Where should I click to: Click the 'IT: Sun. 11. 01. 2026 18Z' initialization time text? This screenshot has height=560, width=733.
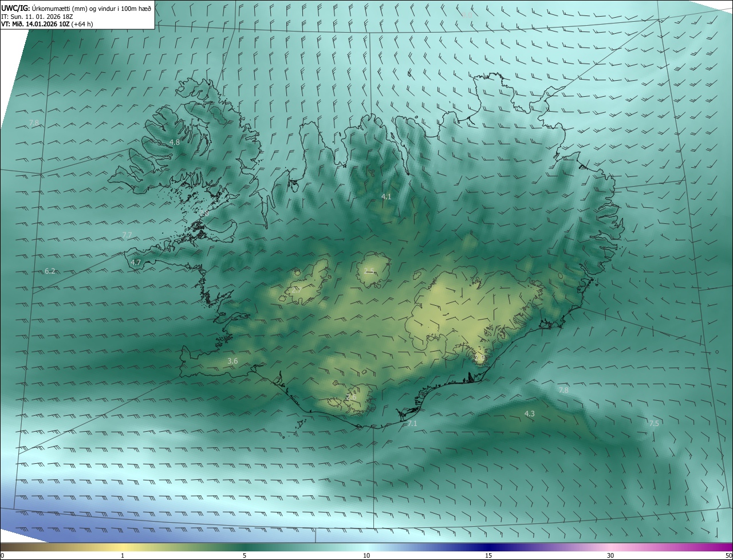[37, 17]
